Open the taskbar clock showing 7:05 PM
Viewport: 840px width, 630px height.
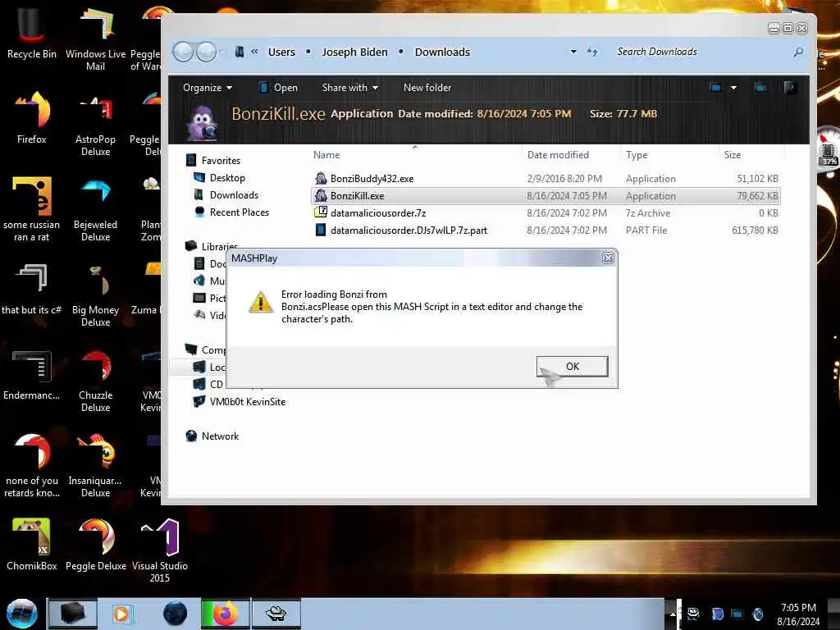click(798, 614)
